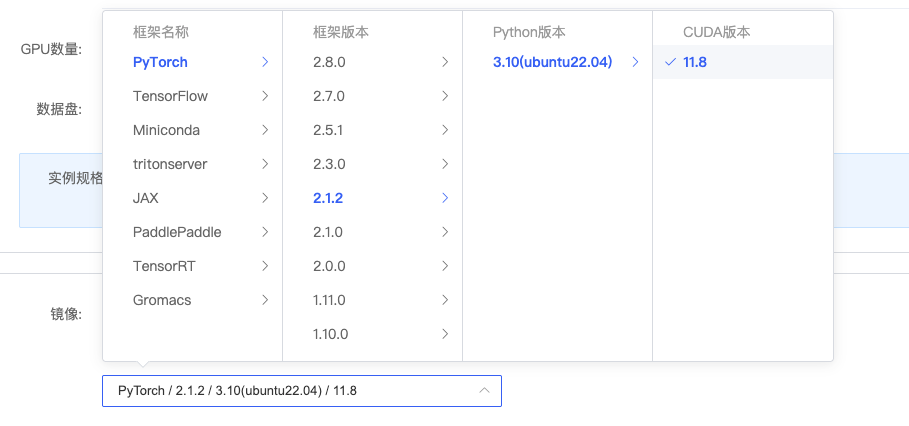The height and width of the screenshot is (426, 909).
Task: Choose framework version 2.3.0
Action: (x=373, y=164)
